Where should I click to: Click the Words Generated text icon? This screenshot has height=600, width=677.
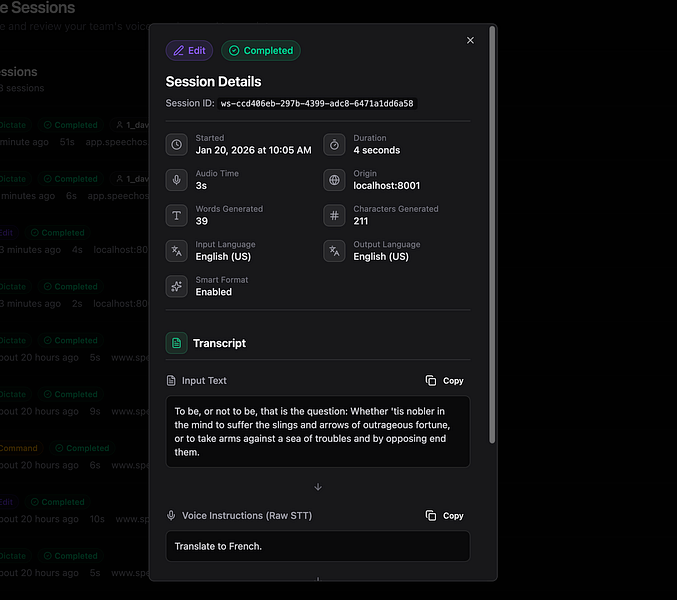click(177, 216)
